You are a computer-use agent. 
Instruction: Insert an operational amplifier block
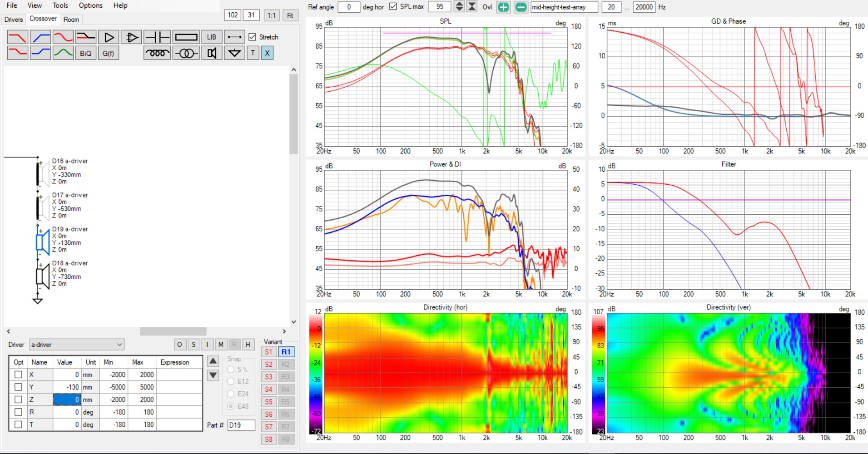tap(131, 37)
